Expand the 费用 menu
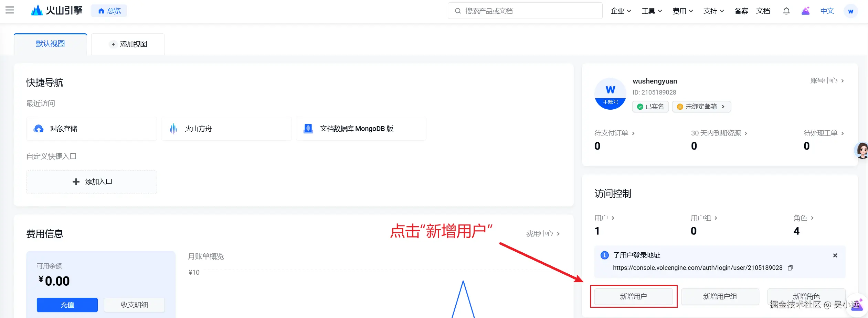The image size is (868, 318). (x=683, y=11)
